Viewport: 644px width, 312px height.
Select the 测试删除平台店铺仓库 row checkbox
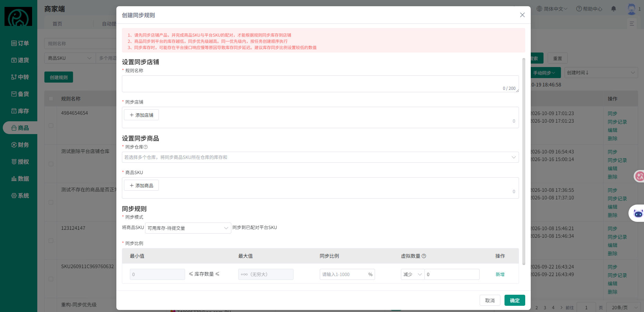[x=51, y=164]
